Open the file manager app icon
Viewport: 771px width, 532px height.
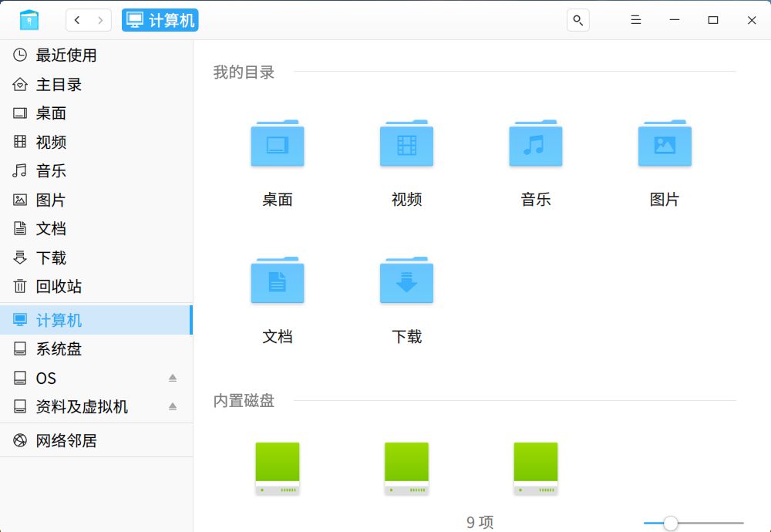[x=29, y=19]
